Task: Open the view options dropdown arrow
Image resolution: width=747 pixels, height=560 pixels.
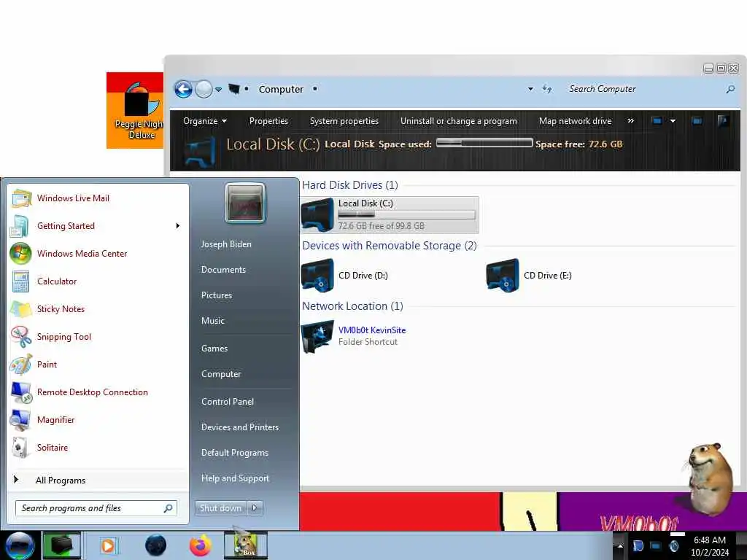Action: (x=673, y=121)
